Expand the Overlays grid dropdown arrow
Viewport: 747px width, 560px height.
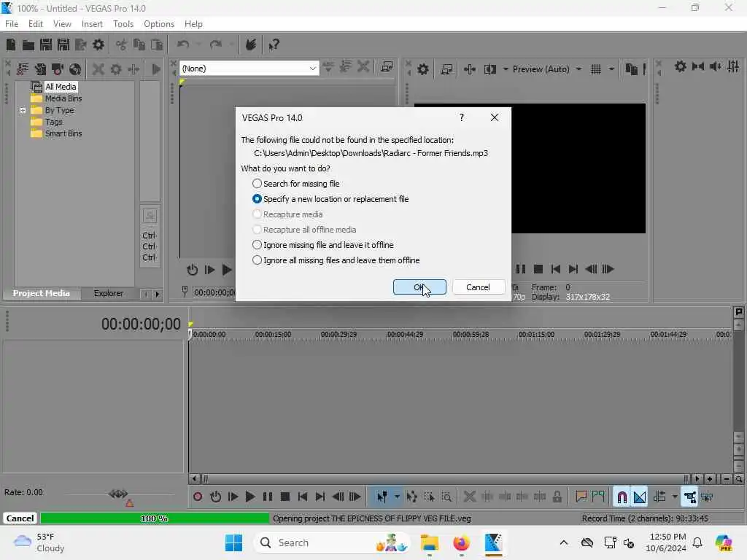click(611, 69)
